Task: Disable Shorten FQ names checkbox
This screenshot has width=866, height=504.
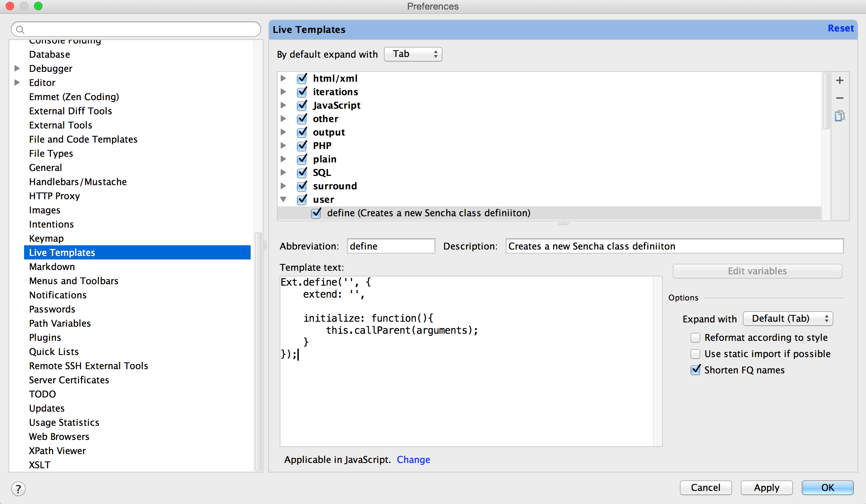Action: (x=695, y=370)
